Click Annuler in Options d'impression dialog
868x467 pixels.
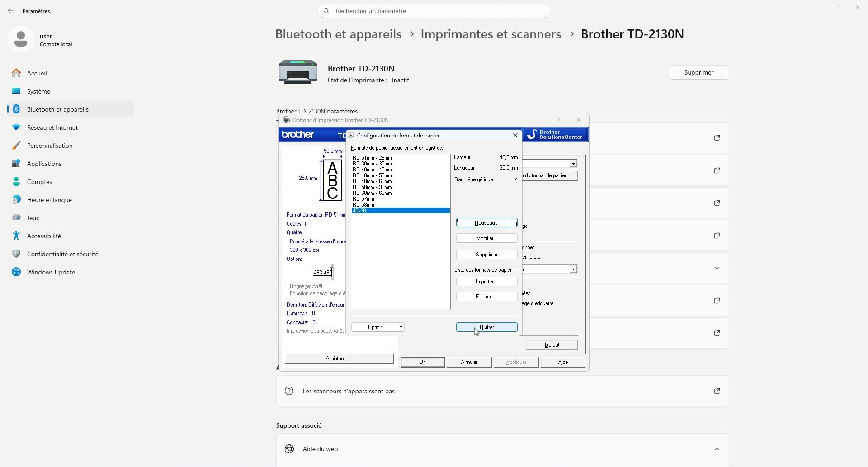pyautogui.click(x=469, y=362)
